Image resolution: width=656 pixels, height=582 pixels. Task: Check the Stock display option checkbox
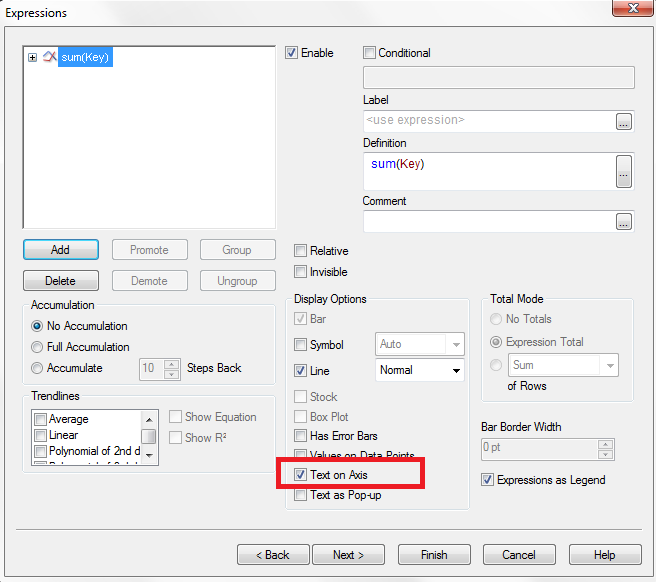[300, 396]
